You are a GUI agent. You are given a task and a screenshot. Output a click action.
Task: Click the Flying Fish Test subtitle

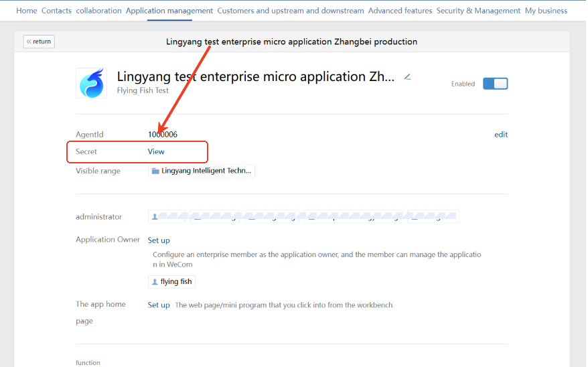coord(143,90)
